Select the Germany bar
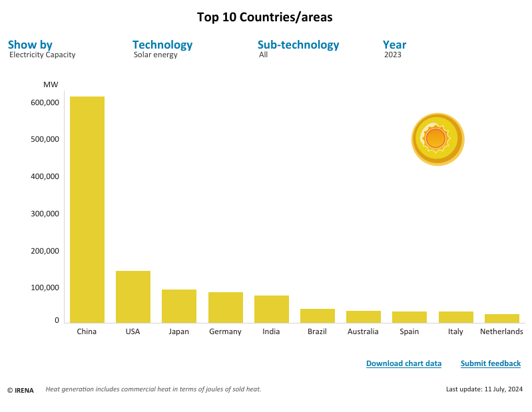532x412 pixels. pyautogui.click(x=225, y=308)
